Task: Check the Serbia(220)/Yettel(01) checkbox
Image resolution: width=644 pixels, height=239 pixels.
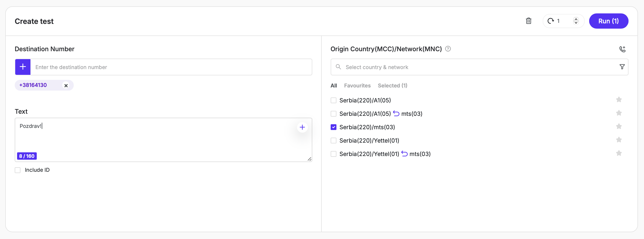Action: [333, 141]
